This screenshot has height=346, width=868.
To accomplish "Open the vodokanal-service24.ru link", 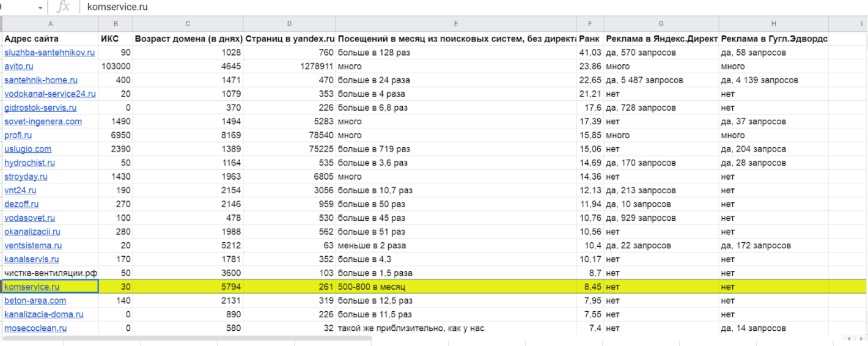I will (50, 94).
